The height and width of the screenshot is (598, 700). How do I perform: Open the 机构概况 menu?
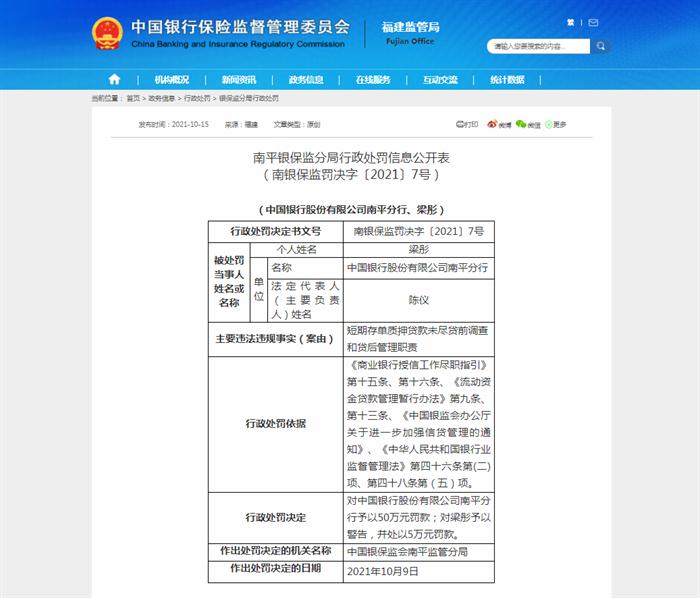[x=172, y=80]
